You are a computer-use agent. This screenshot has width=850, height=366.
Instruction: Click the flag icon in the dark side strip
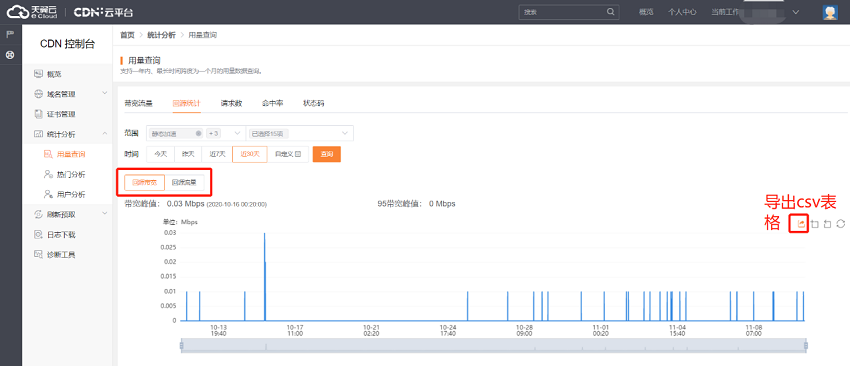pos(10,35)
